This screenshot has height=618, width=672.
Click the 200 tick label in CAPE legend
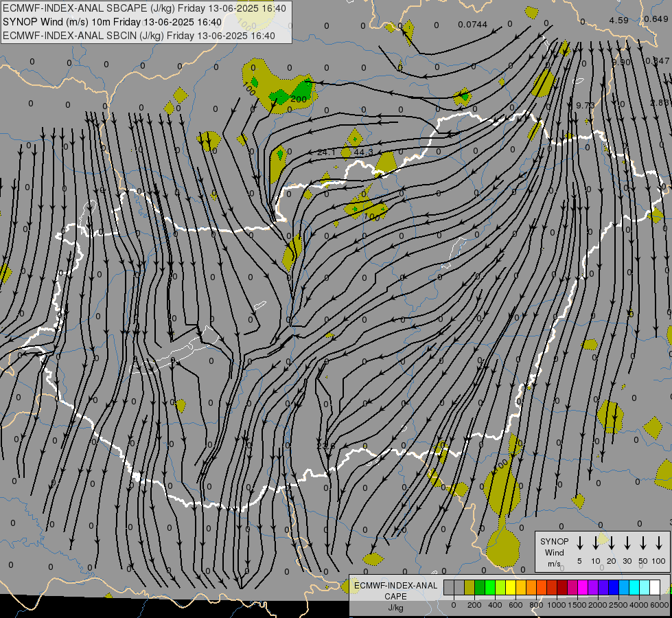474,605
